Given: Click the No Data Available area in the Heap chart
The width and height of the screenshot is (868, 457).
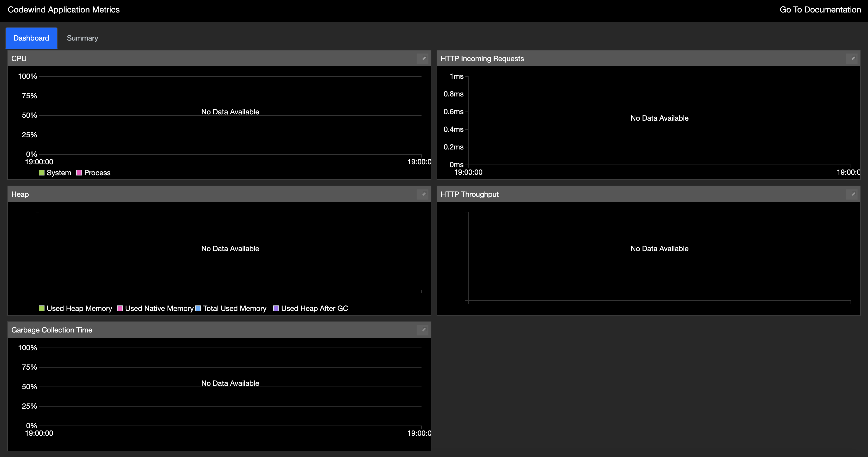Looking at the screenshot, I should point(230,249).
